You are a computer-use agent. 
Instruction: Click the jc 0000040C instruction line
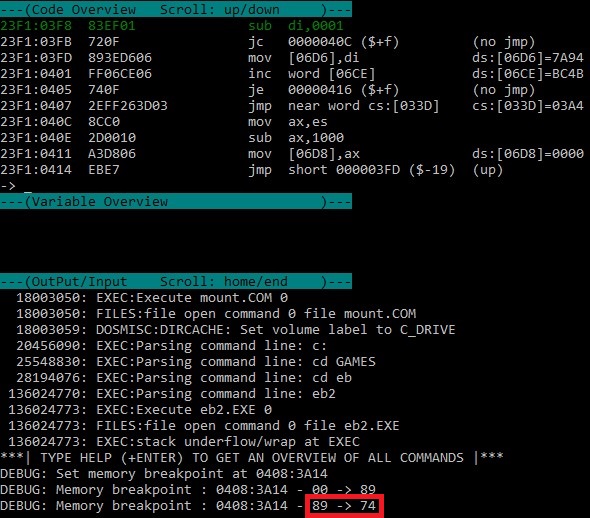pos(268,42)
